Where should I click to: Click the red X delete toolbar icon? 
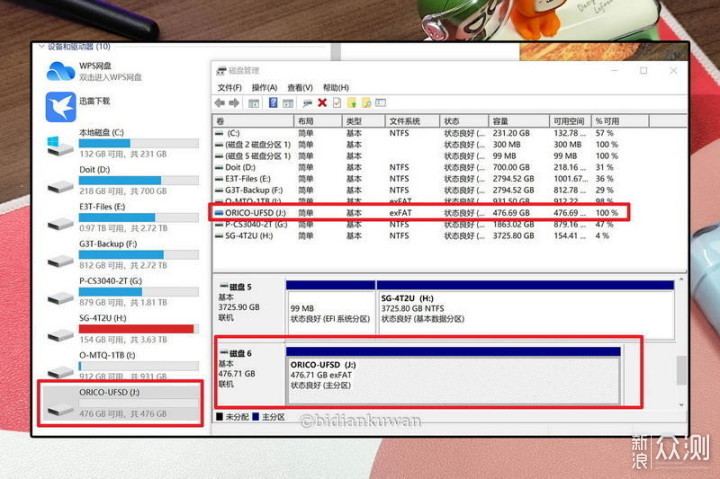coord(322,103)
